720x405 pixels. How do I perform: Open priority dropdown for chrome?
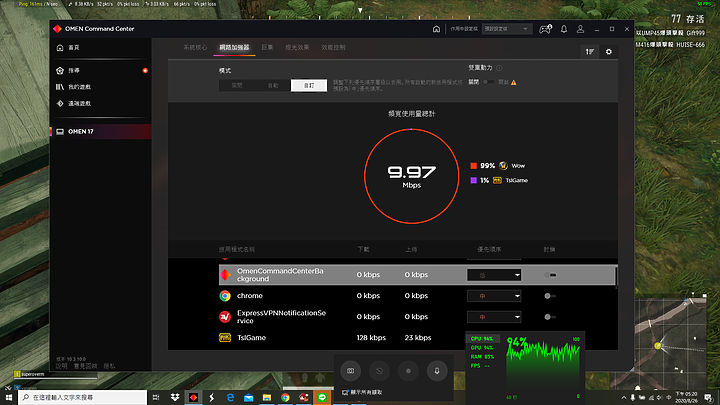(x=494, y=296)
